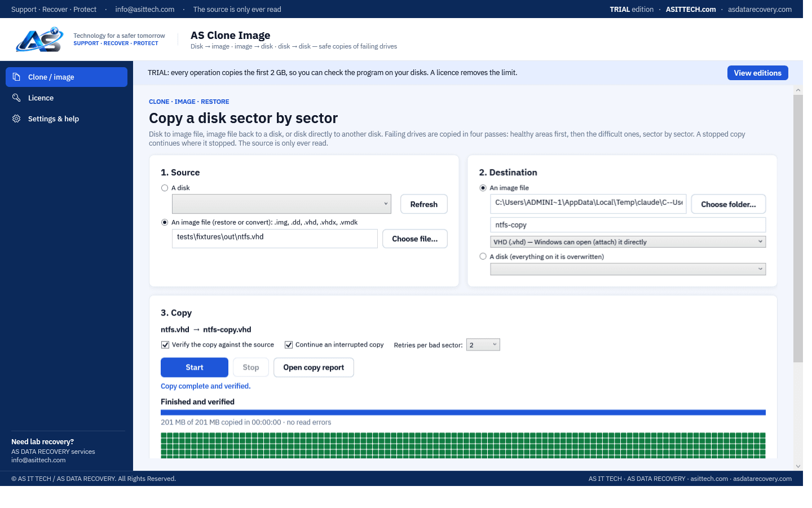812x508 pixels.
Task: Click 'Copy complete and verified.' text
Action: (x=206, y=386)
